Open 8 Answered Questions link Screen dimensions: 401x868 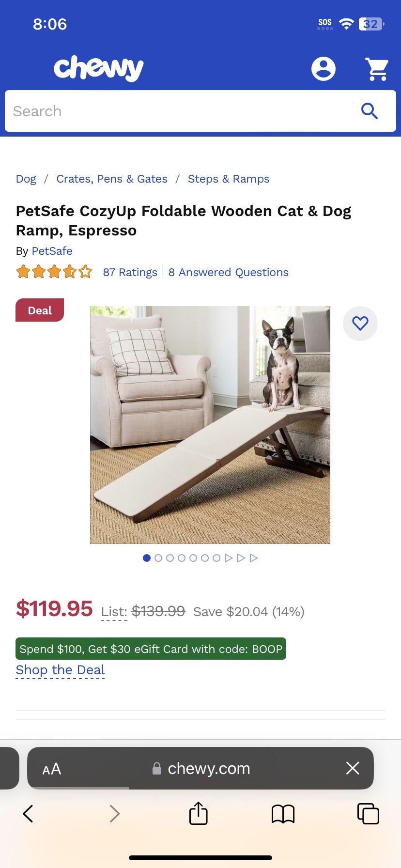pos(229,272)
